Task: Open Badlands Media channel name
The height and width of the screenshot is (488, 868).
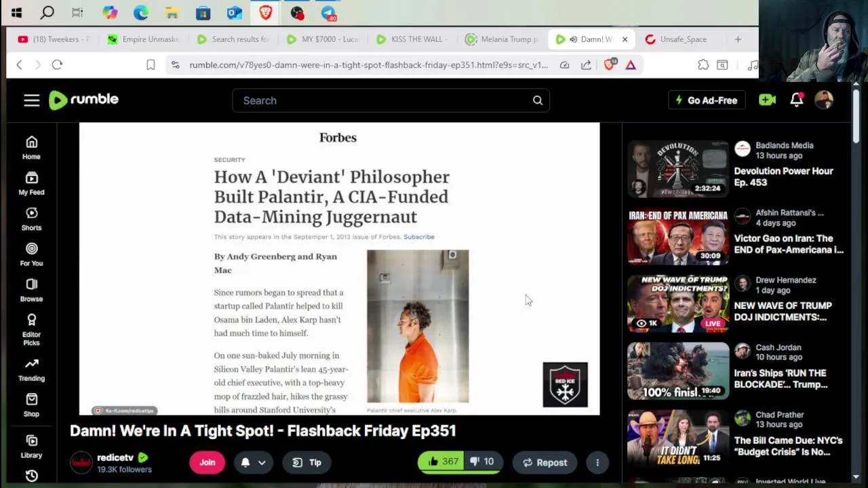Action: click(785, 145)
